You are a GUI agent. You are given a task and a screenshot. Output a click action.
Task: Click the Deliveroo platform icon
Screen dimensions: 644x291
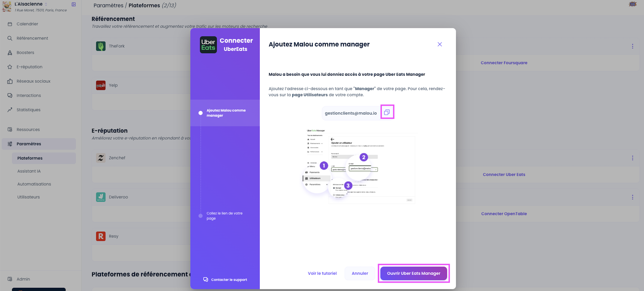coord(100,197)
